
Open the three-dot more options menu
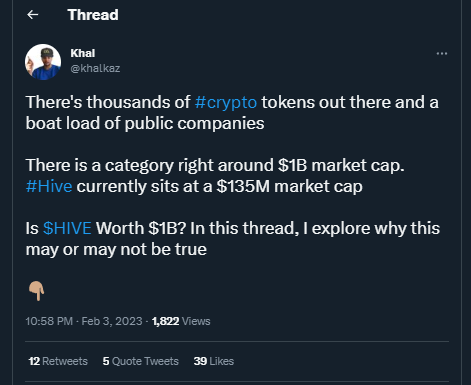pyautogui.click(x=442, y=53)
